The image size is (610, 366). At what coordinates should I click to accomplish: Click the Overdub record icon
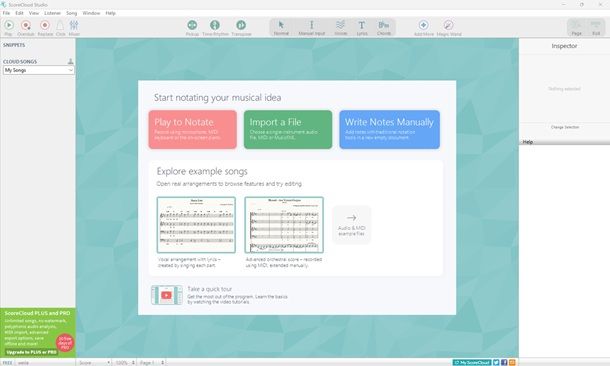point(26,26)
